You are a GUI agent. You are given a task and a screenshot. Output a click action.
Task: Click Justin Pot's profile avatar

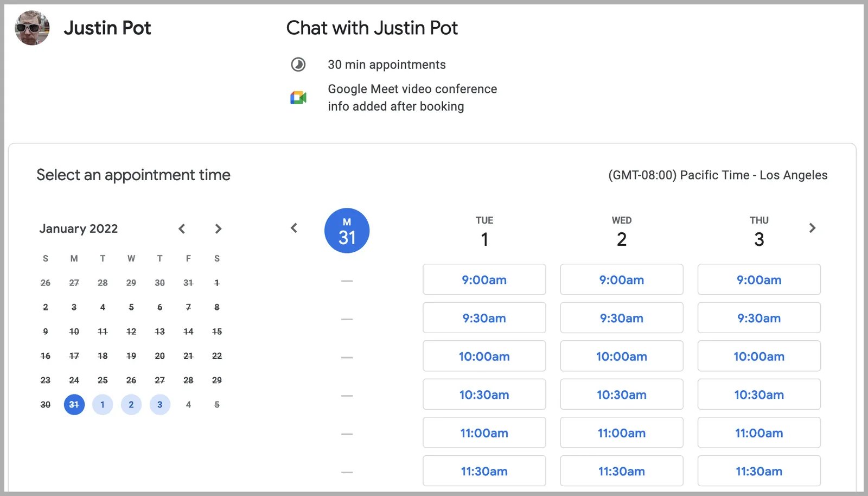click(x=32, y=28)
